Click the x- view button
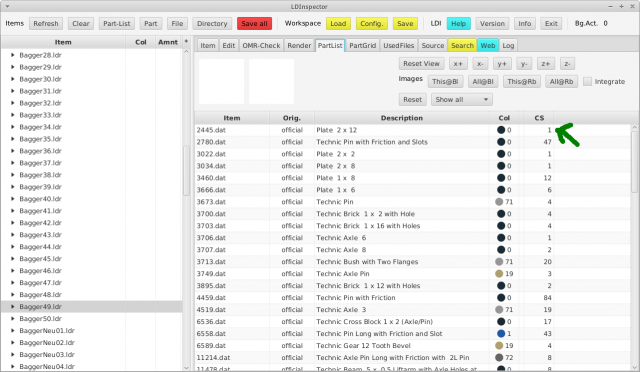Screen dimensions: 640x372 point(480,64)
